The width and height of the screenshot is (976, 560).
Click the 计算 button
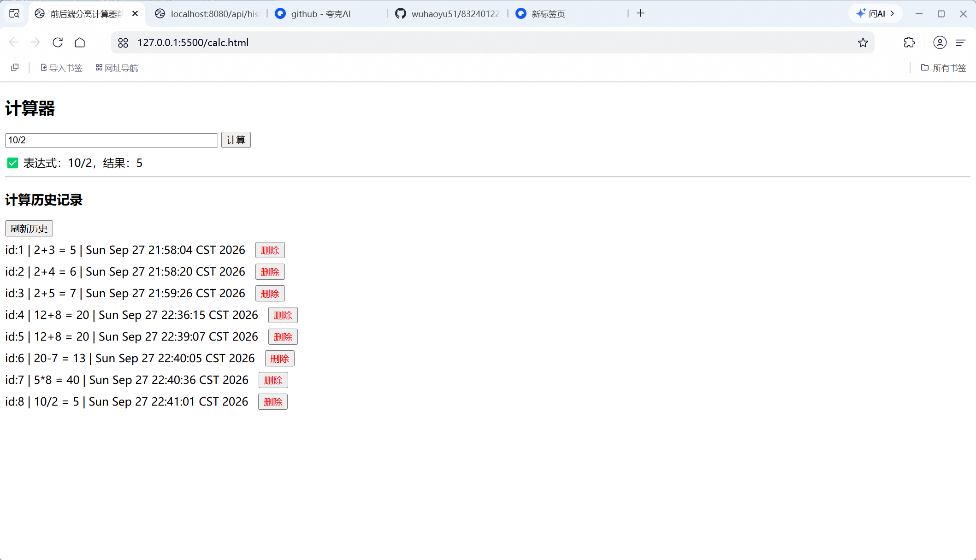click(236, 140)
